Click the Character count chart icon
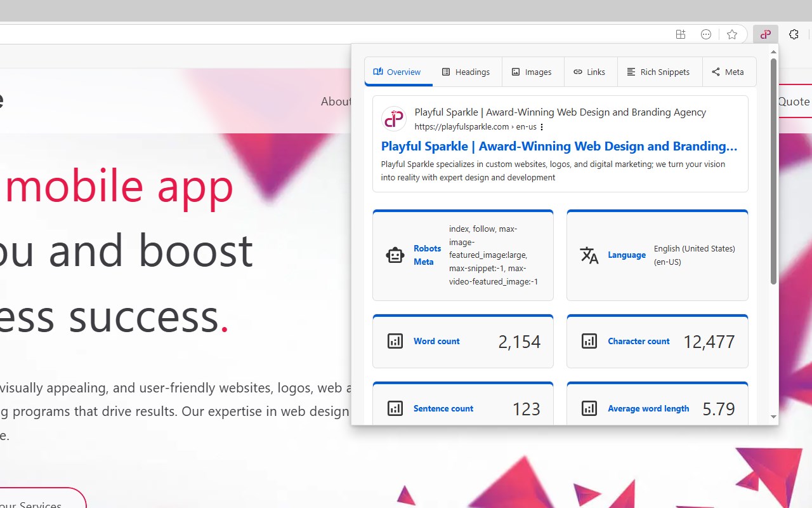The image size is (812, 508). (589, 341)
